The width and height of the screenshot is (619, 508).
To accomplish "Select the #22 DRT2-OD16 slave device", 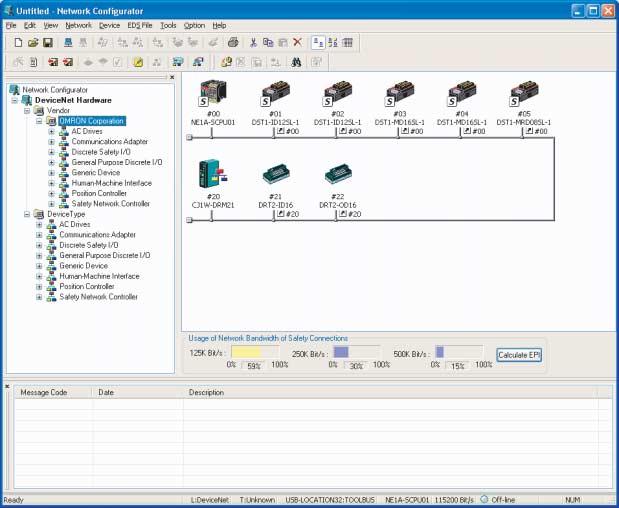I will click(338, 184).
